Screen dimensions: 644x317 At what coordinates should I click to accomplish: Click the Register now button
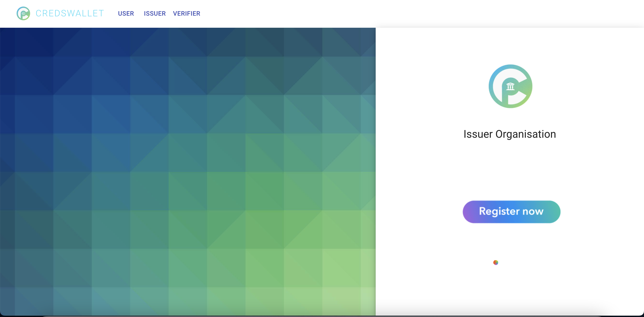(511, 212)
